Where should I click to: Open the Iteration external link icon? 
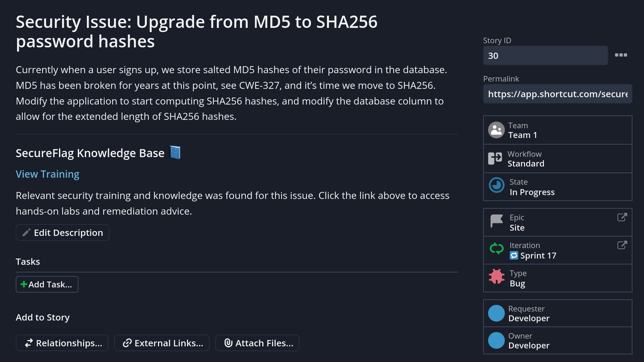click(622, 245)
